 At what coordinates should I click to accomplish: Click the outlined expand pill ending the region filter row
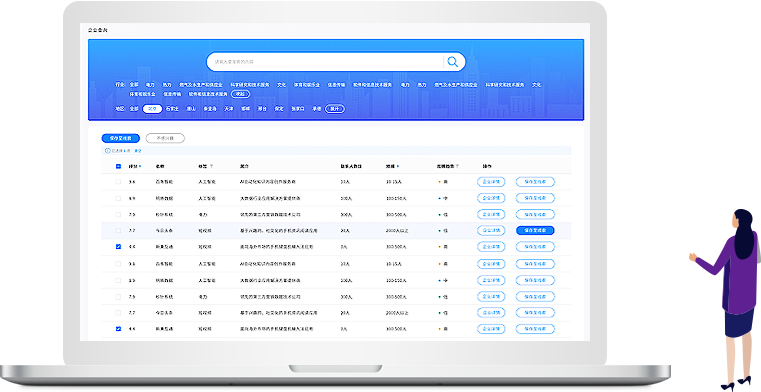pos(335,109)
